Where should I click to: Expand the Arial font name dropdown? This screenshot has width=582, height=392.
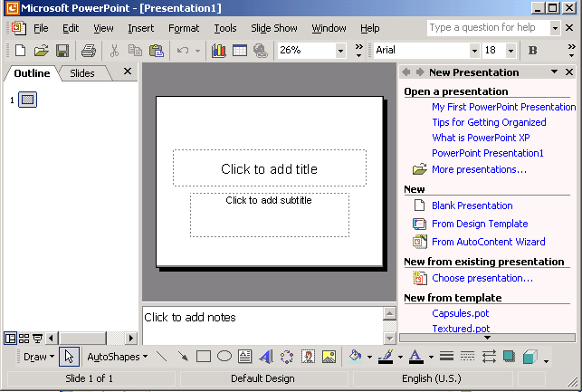point(473,51)
